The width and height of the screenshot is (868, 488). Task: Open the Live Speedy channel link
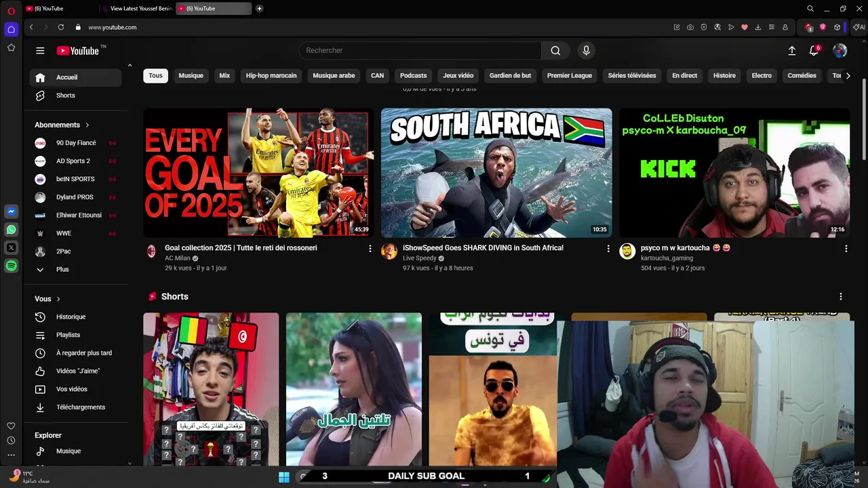(420, 258)
